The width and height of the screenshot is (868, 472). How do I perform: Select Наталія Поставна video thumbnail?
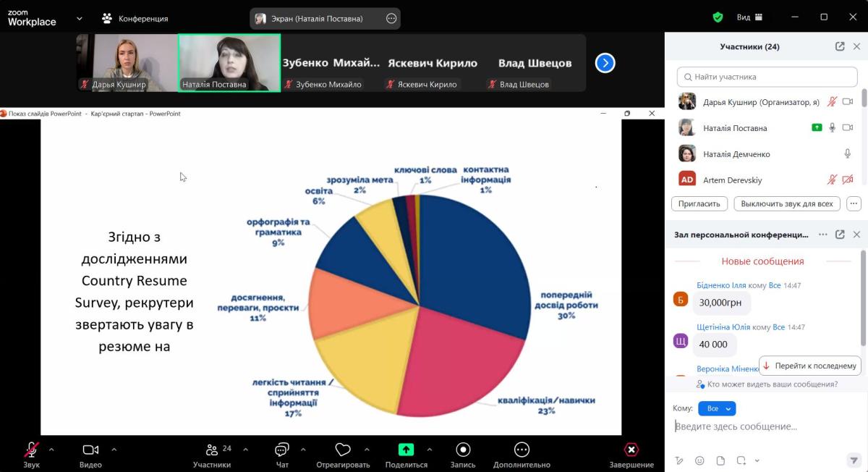(229, 63)
